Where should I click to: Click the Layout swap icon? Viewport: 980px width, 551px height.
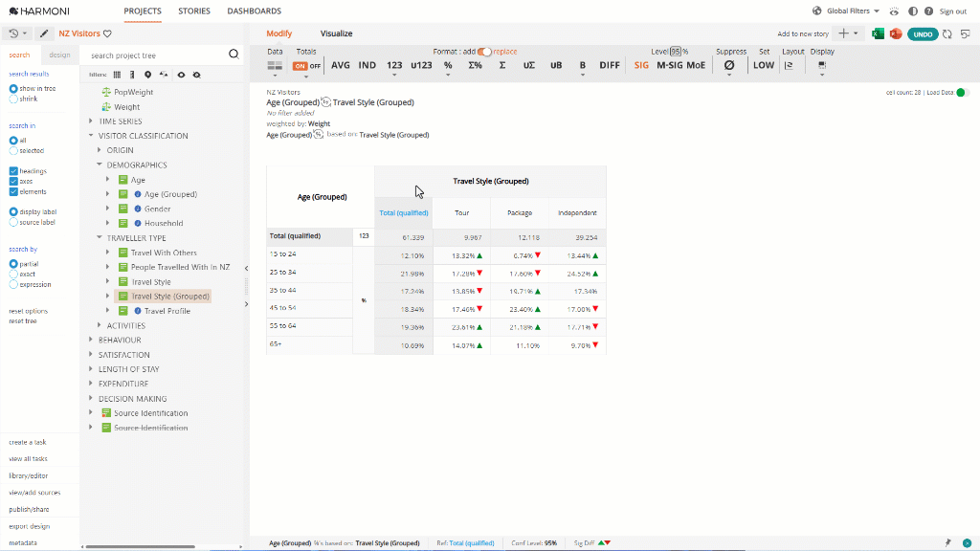pyautogui.click(x=789, y=65)
